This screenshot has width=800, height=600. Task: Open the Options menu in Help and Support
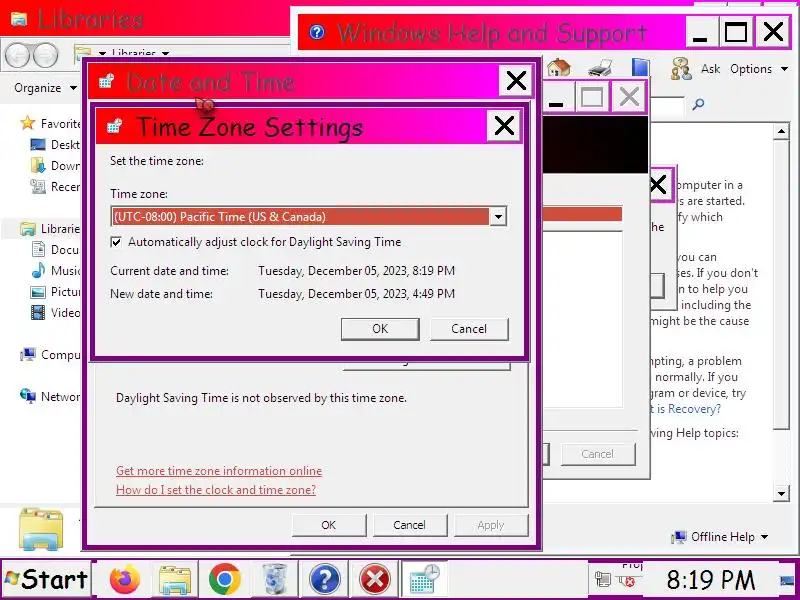coord(759,69)
